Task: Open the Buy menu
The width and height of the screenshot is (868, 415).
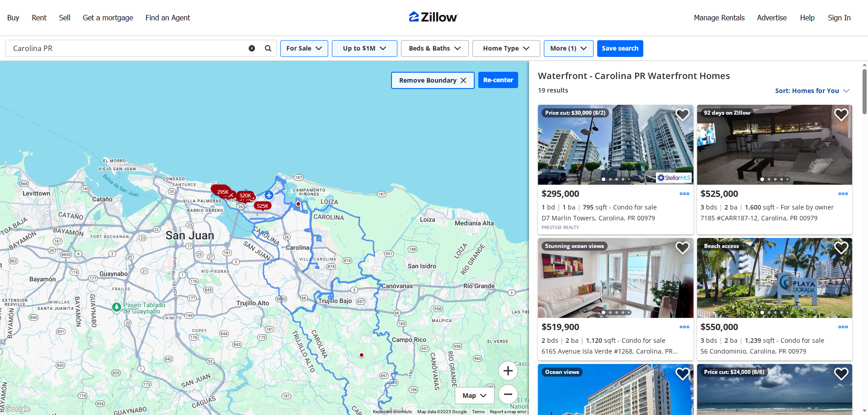Action: click(13, 18)
